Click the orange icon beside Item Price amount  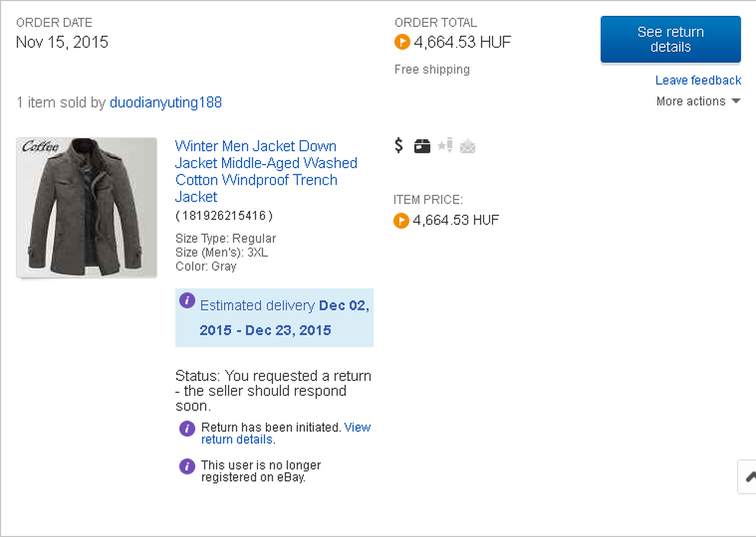pyautogui.click(x=401, y=221)
